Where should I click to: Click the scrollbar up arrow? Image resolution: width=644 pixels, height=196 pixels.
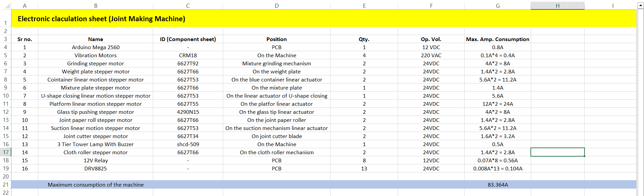point(641,5)
